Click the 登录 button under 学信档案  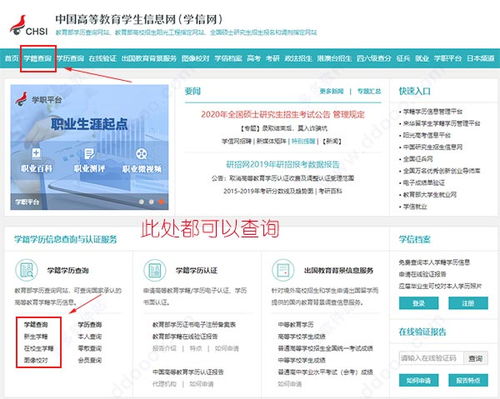pos(419,303)
